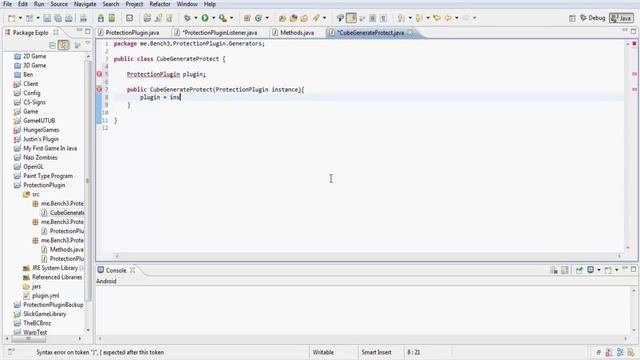640x360 pixels.
Task: Open the Display Selected Console dropdown arrow
Action: tap(599, 270)
